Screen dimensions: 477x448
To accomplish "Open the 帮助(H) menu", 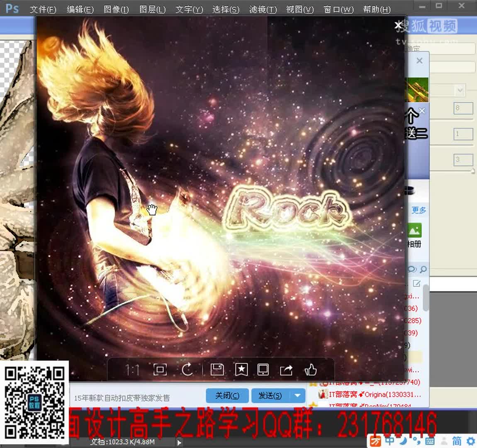I will tap(377, 10).
